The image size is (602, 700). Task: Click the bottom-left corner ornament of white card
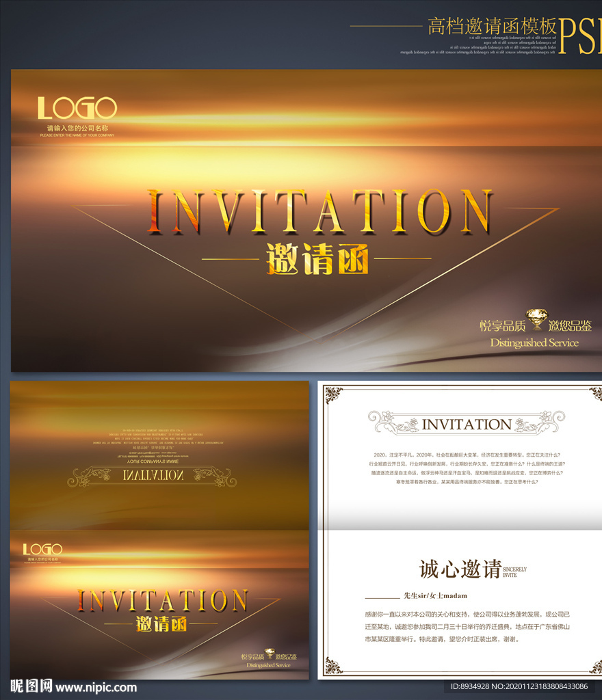point(334,665)
